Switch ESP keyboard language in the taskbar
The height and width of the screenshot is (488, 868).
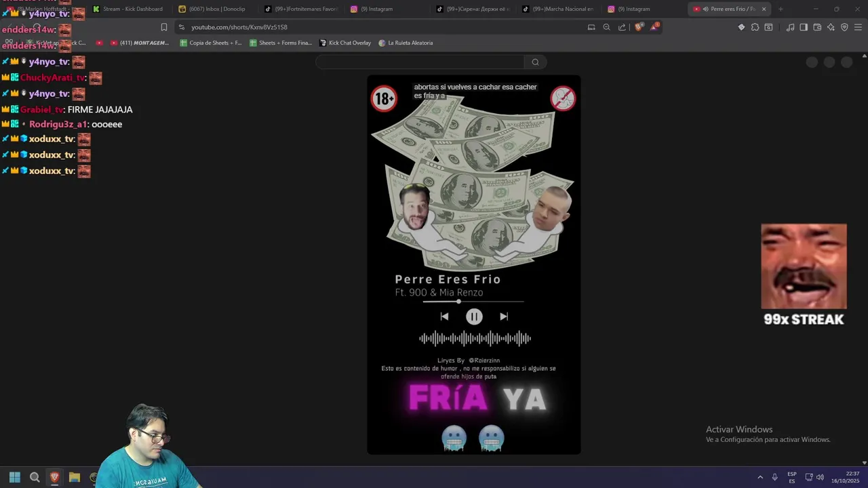(792, 477)
